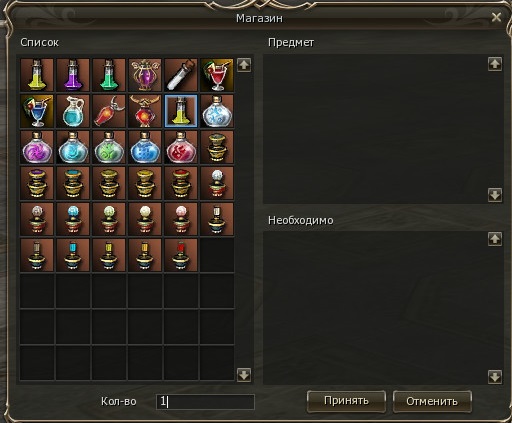The image size is (512, 423).
Task: Click the Отменить button
Action: pyautogui.click(x=432, y=401)
